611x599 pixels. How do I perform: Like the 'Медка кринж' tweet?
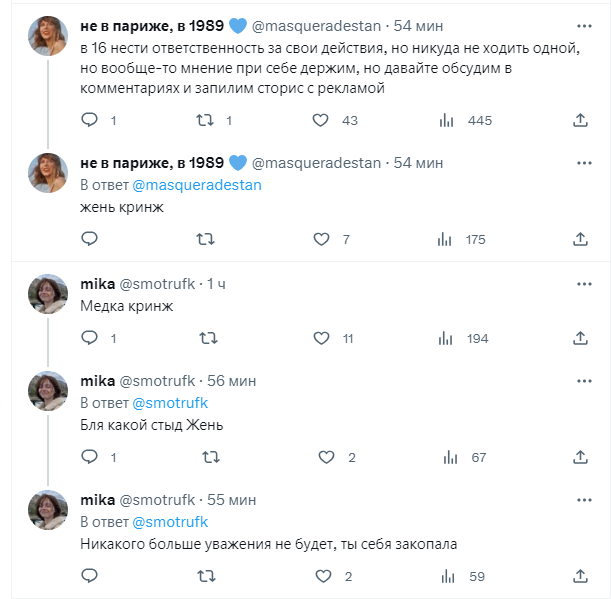322,338
